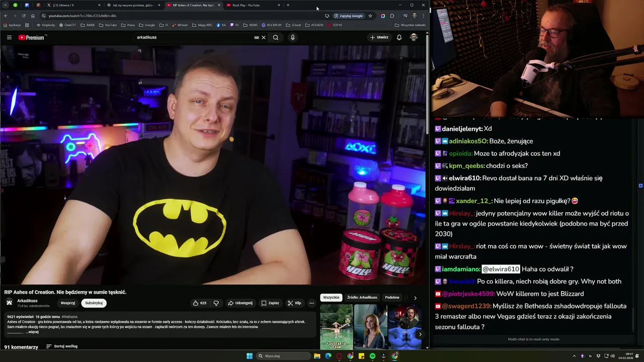Viewport: 644px width, 362px height.
Task: Click the taskbar Wyszukaj search box
Action: [283, 356]
